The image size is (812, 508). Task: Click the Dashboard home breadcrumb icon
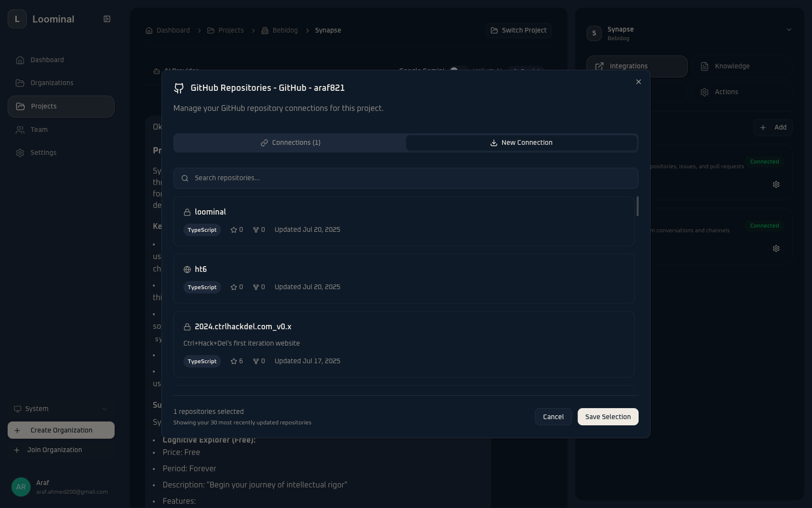tap(149, 30)
